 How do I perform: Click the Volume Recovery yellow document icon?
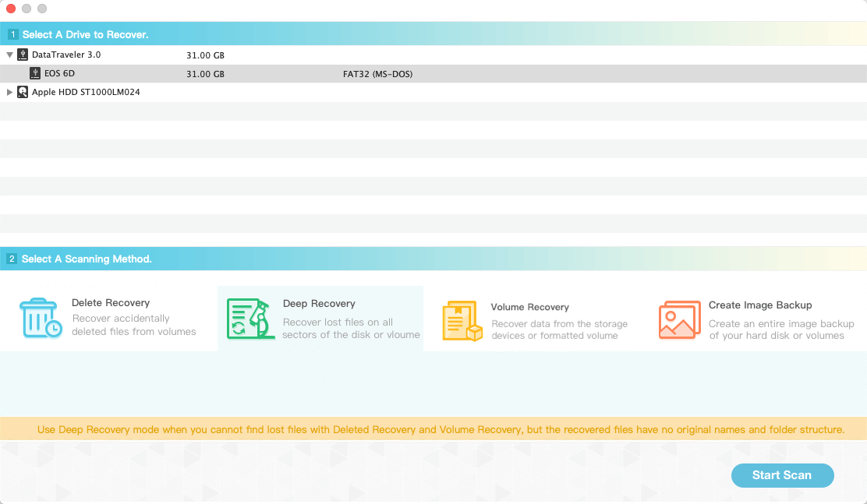pos(462,321)
